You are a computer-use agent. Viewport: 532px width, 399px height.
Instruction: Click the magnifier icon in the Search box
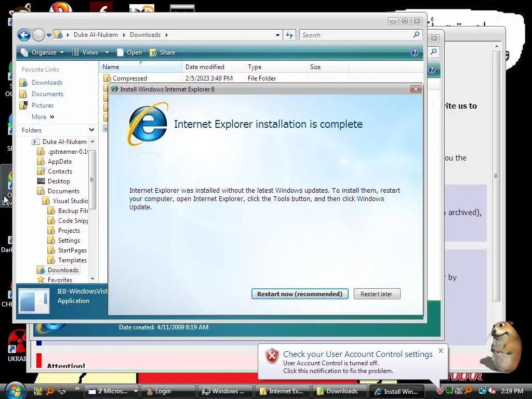(x=416, y=35)
